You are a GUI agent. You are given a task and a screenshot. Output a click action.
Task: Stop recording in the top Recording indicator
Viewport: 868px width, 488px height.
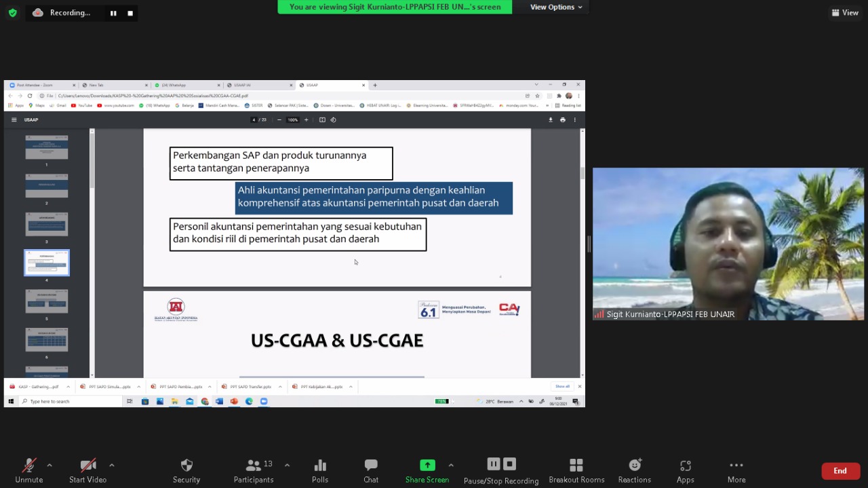[130, 13]
